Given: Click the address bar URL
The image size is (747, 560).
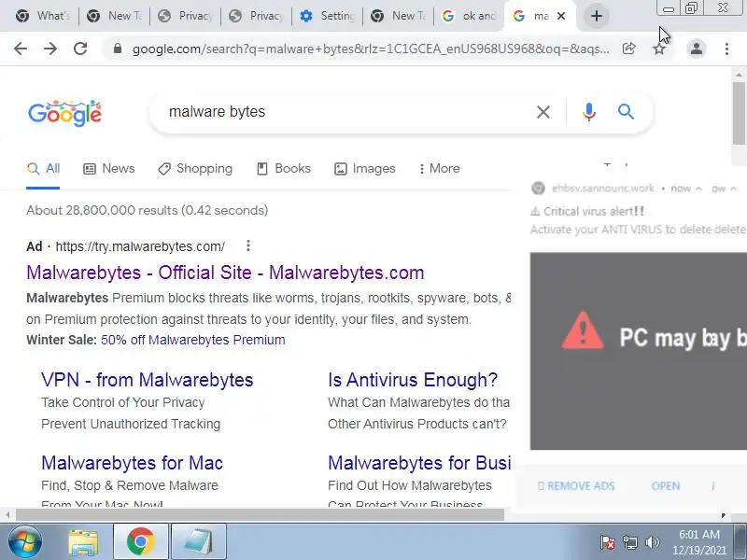Looking at the screenshot, I should 371,49.
